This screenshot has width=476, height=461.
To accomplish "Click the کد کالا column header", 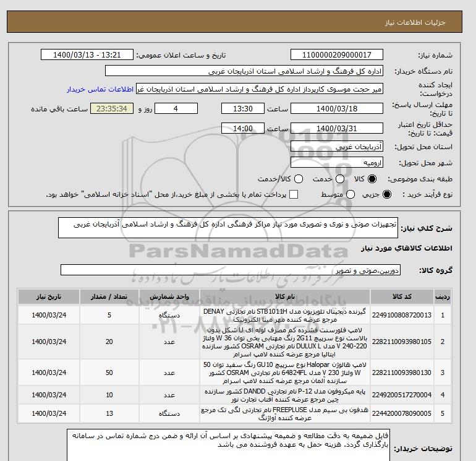I will (x=402, y=297).
